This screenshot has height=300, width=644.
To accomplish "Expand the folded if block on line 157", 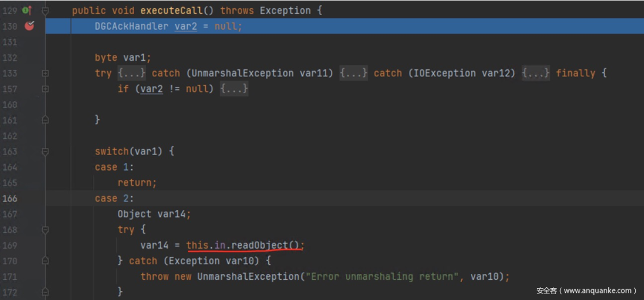I will (x=45, y=89).
